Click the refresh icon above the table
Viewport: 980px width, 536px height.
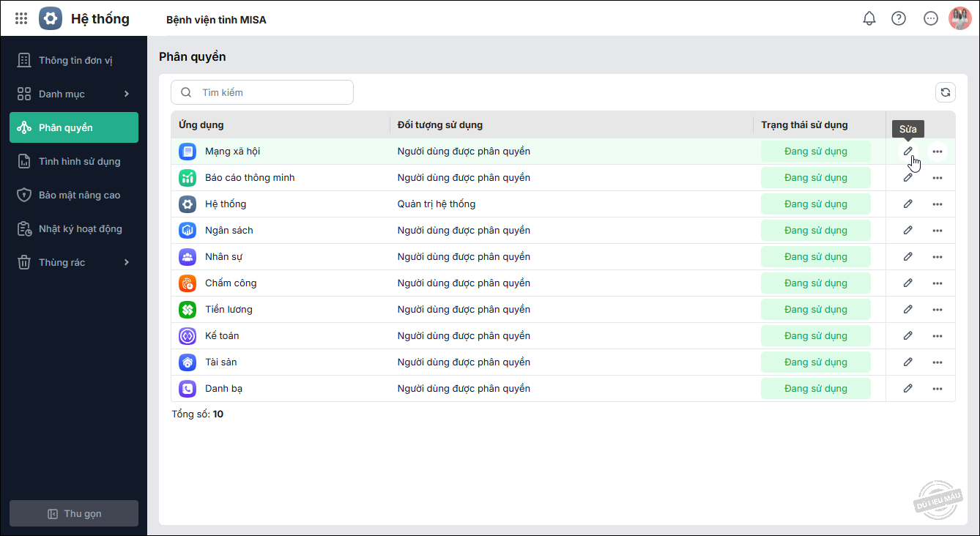point(946,92)
